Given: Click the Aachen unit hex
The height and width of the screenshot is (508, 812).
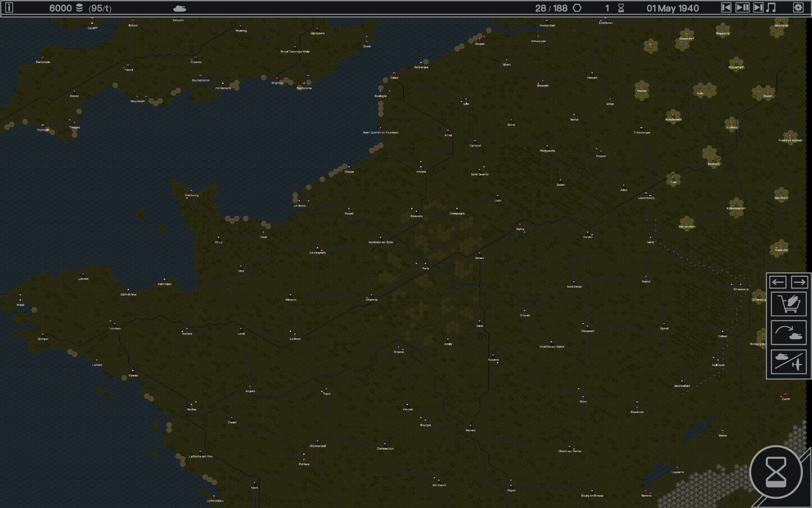Looking at the screenshot, I should coord(642,88).
